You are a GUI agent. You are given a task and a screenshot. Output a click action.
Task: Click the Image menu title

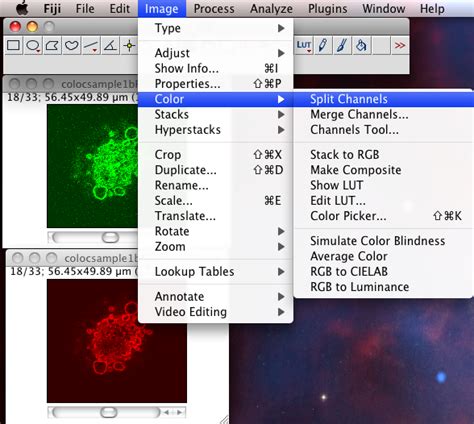(162, 9)
